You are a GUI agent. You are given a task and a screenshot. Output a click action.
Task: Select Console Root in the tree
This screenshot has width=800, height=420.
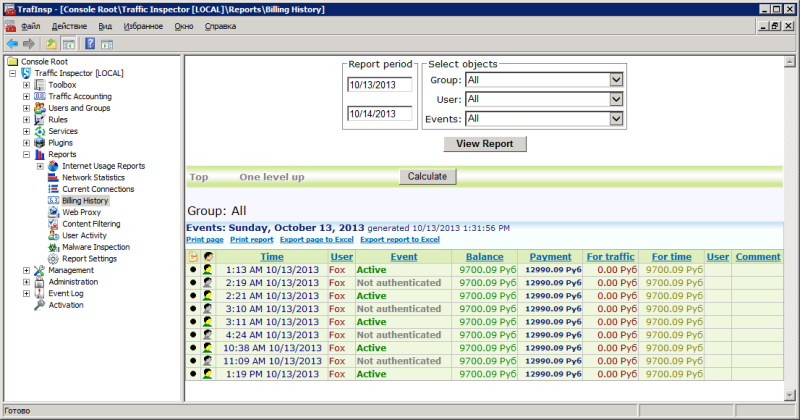pos(44,62)
